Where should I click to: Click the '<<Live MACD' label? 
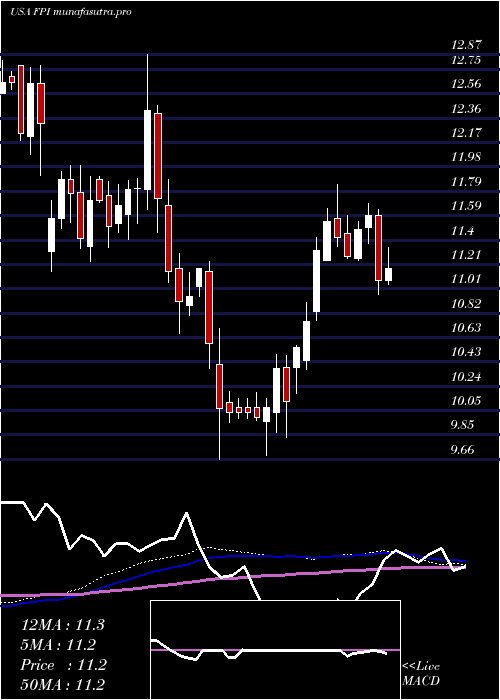click(x=421, y=674)
